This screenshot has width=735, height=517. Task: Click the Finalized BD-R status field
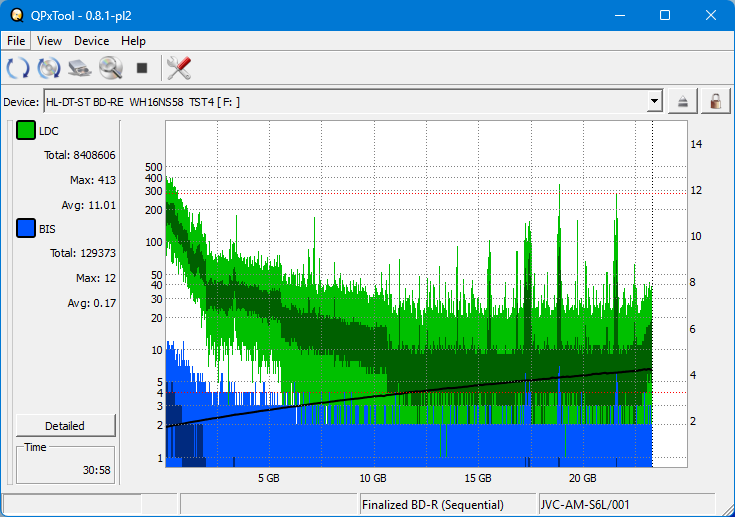[447, 505]
